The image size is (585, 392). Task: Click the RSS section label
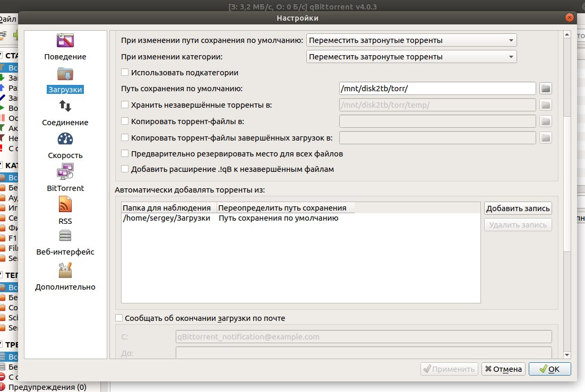pyautogui.click(x=65, y=221)
